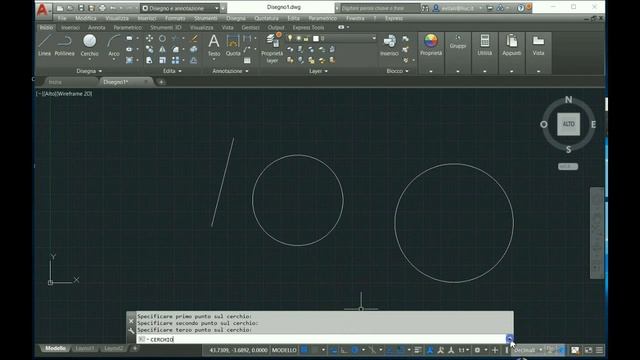Click the plot/print icon in quick access toolbar
The height and width of the screenshot is (360, 640).
[102, 8]
